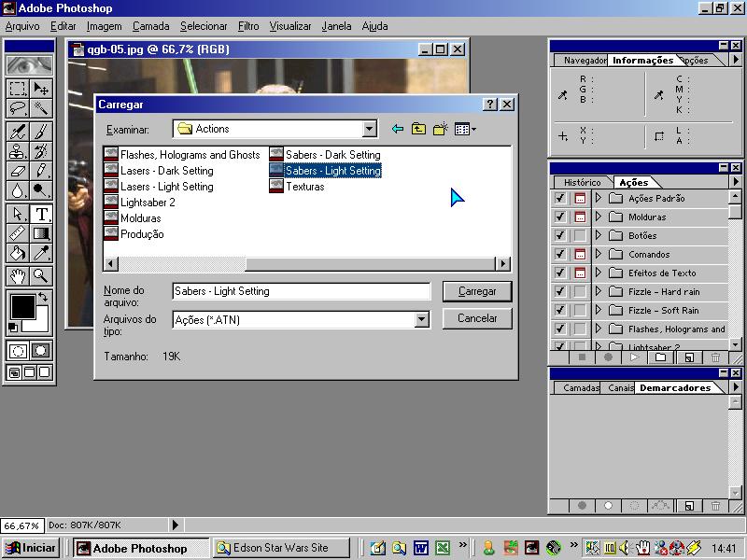Click the Cancelar button

click(477, 318)
